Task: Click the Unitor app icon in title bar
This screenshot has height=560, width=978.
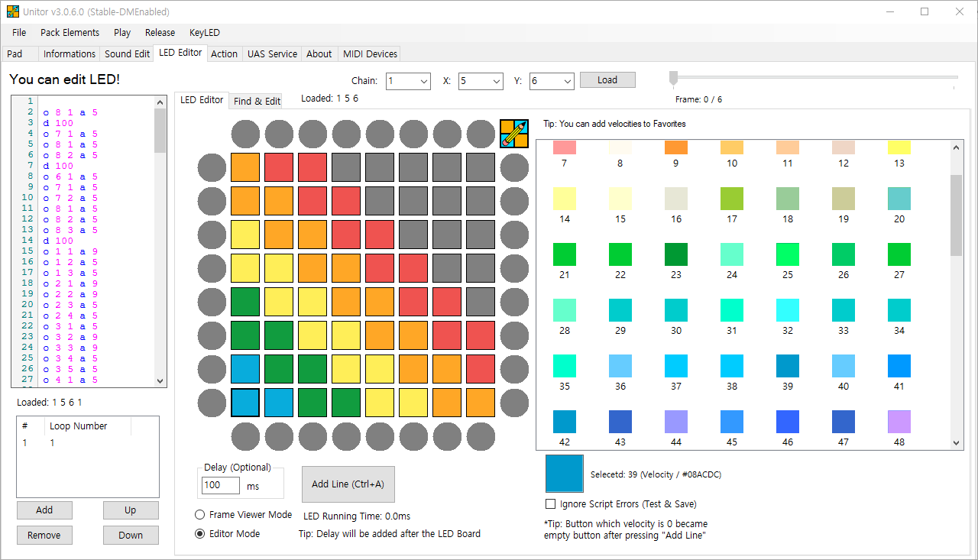Action: pos(13,11)
